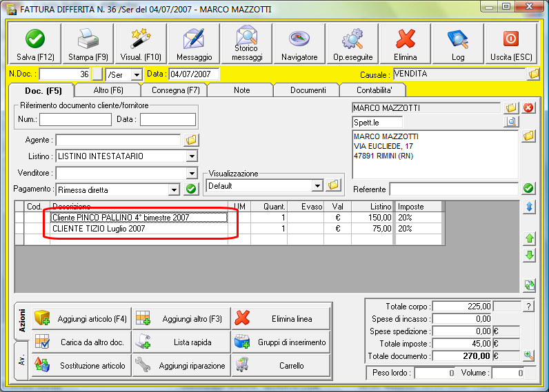Open the Documenti tab
This screenshot has width=549, height=392.
coord(308,90)
